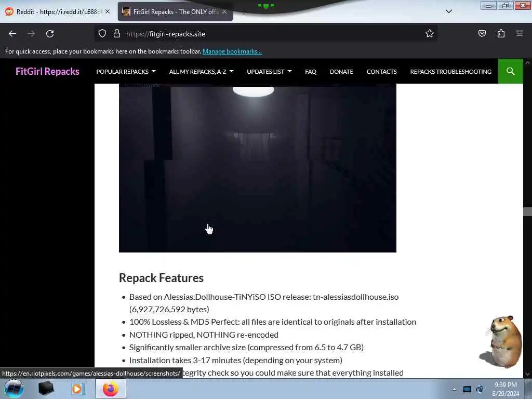Screen dimensions: 532x399
Task: Click the forward navigation arrow
Action: coord(31,34)
